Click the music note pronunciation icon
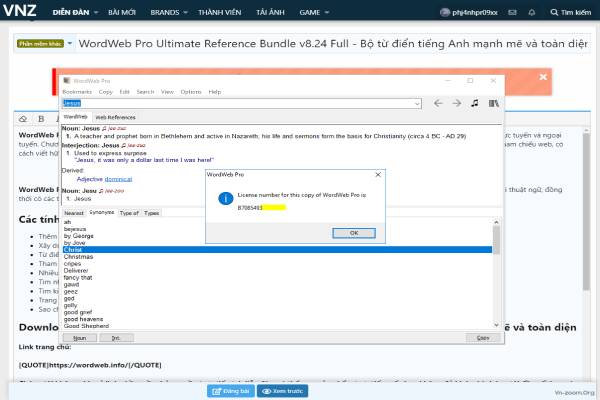The width and height of the screenshot is (600, 400). click(475, 102)
